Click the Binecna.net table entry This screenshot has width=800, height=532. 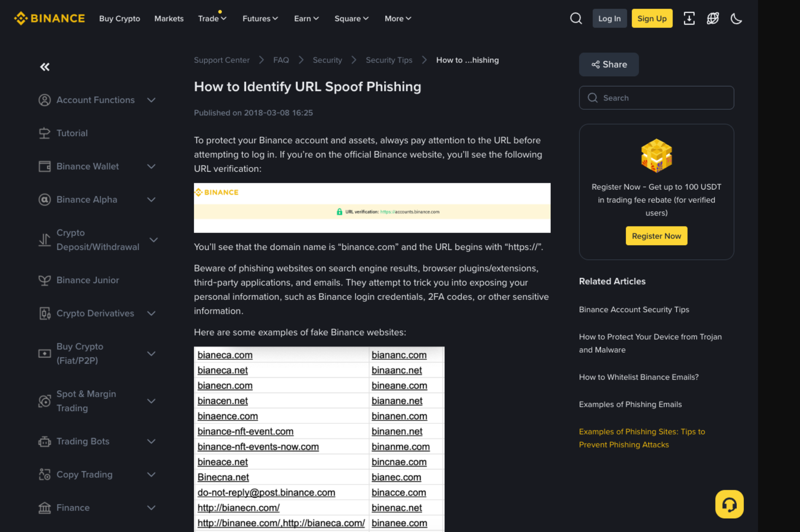pyautogui.click(x=223, y=477)
